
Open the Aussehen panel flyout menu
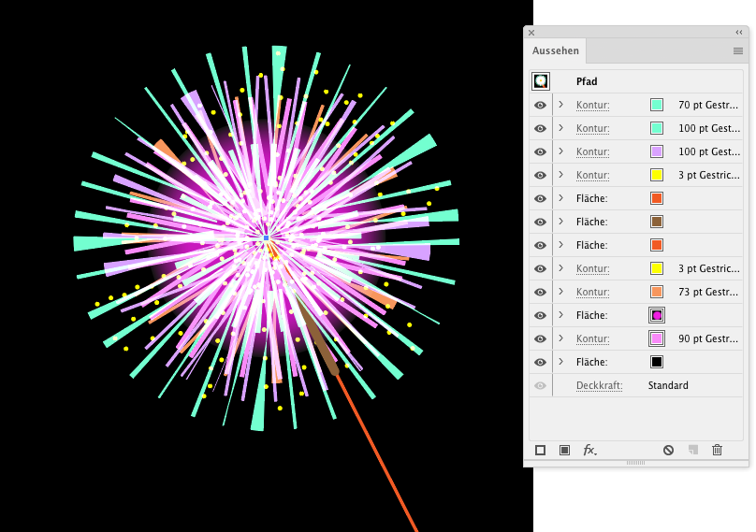[737, 50]
